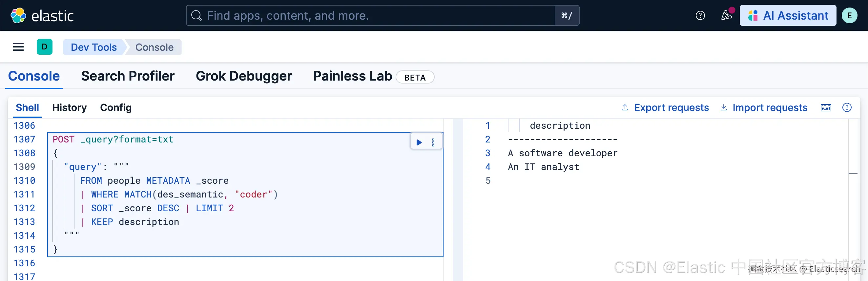Open the AI Assistant
The width and height of the screenshot is (868, 281).
coord(788,15)
